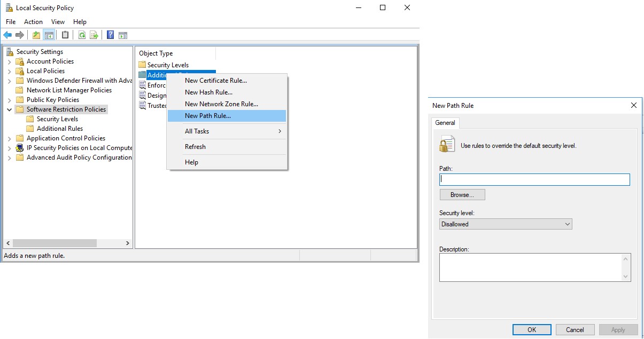644x339 pixels.
Task: Open Help with the blue question-mark icon
Action: click(x=110, y=35)
